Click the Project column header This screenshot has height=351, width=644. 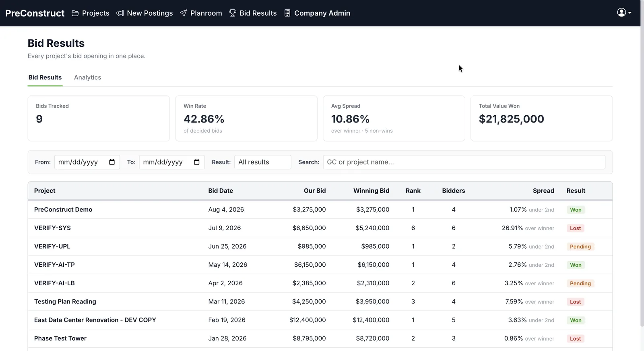click(x=45, y=191)
